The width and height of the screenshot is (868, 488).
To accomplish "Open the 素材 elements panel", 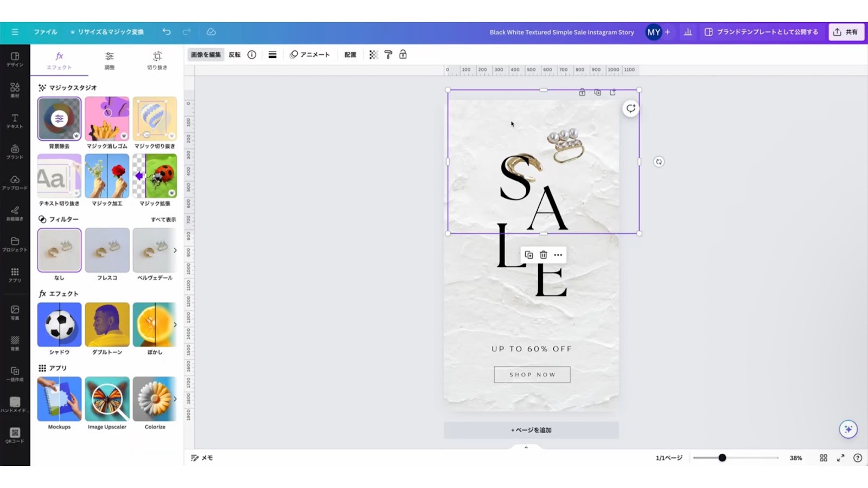I will (15, 90).
